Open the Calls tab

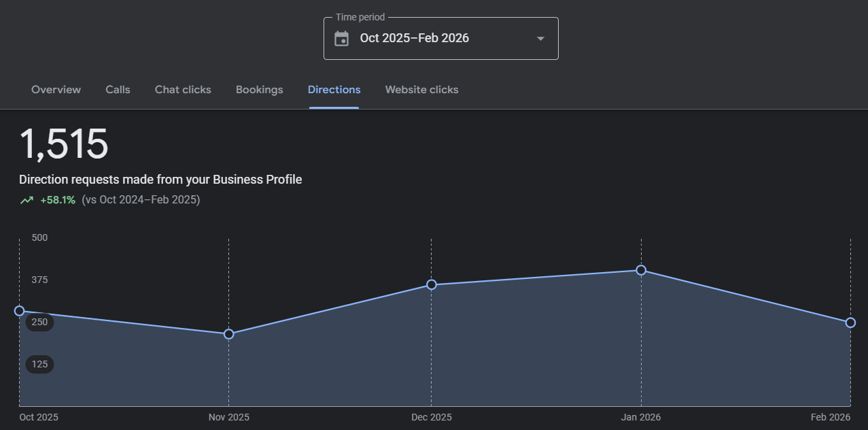(118, 90)
